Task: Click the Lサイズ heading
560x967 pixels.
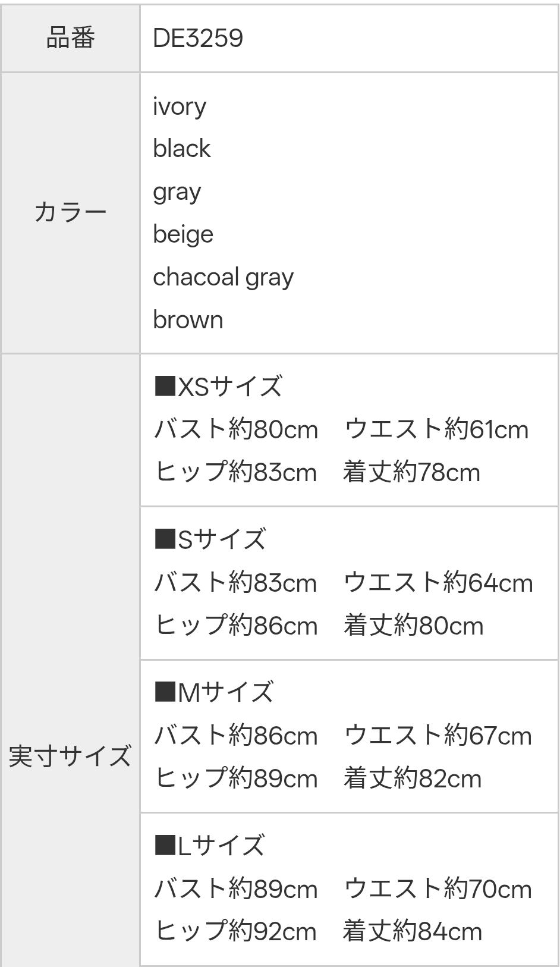Action: 209,846
